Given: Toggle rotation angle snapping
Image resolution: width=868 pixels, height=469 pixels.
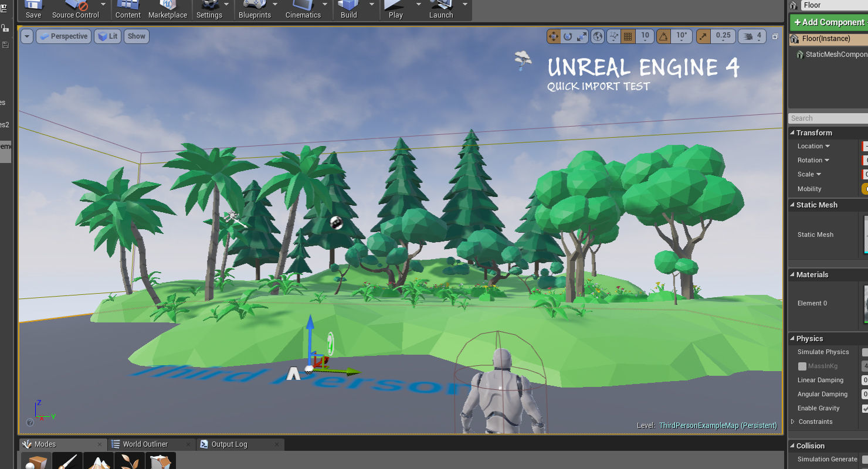Looking at the screenshot, I should tap(663, 36).
